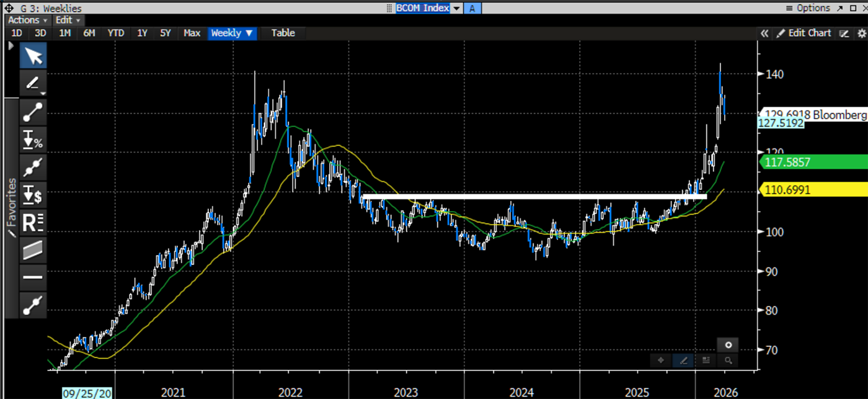Select the arrow cursor tool
Viewport: 868px width, 399px height.
click(33, 56)
